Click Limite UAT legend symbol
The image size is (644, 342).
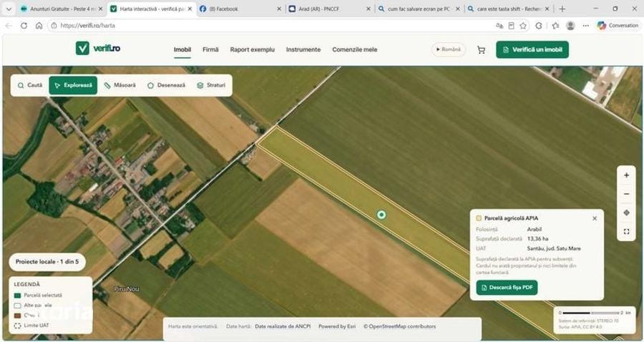point(17,326)
